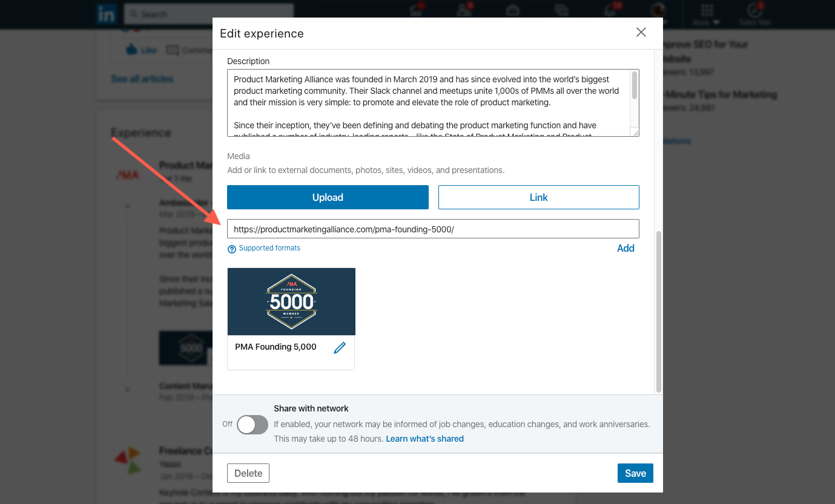Screen dimensions: 835x504
Task: Open the Home feed icon in the nav bar
Action: coord(416,11)
